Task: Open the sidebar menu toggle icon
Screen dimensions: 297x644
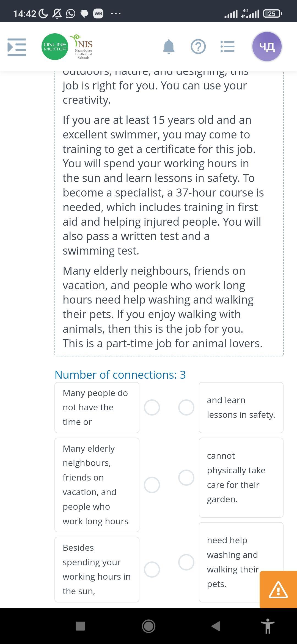Action: tap(17, 47)
